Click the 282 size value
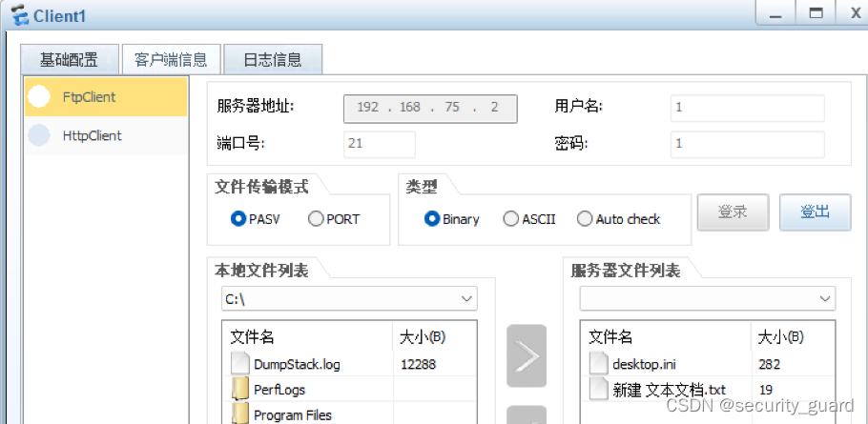The height and width of the screenshot is (424, 868). [x=770, y=364]
